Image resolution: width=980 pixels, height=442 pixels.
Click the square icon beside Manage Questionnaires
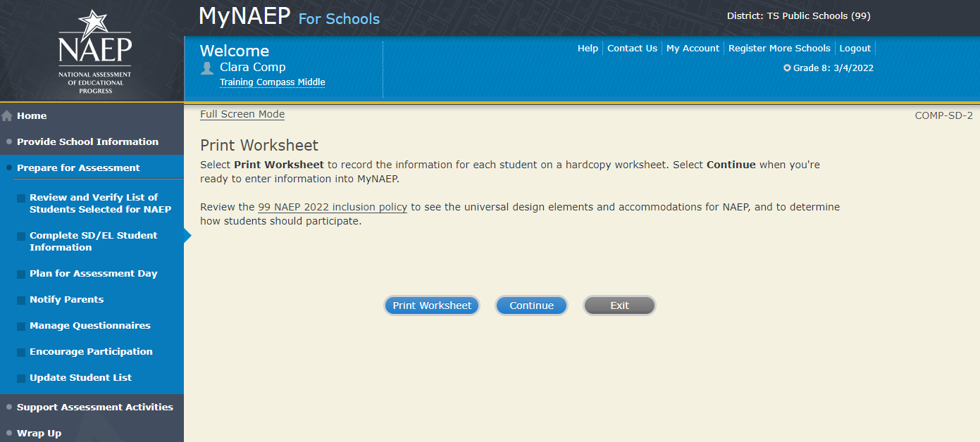point(22,327)
